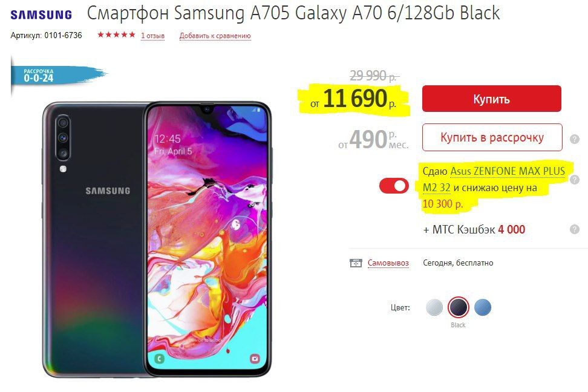The height and width of the screenshot is (392, 588).
Task: Click the Рассрочка 0-0-24 badge
Action: pyautogui.click(x=56, y=75)
